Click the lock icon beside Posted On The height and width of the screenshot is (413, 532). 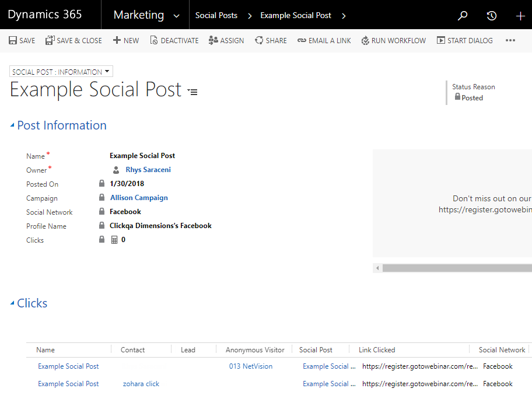(x=101, y=183)
